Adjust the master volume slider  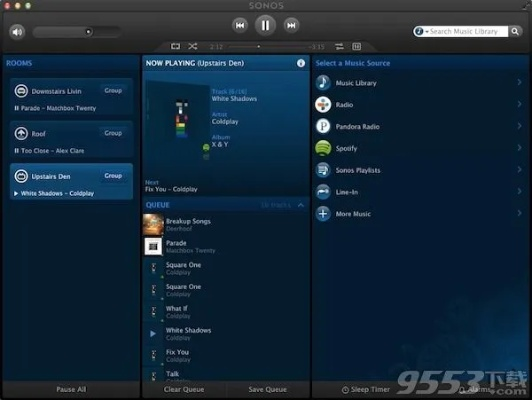pyautogui.click(x=77, y=32)
